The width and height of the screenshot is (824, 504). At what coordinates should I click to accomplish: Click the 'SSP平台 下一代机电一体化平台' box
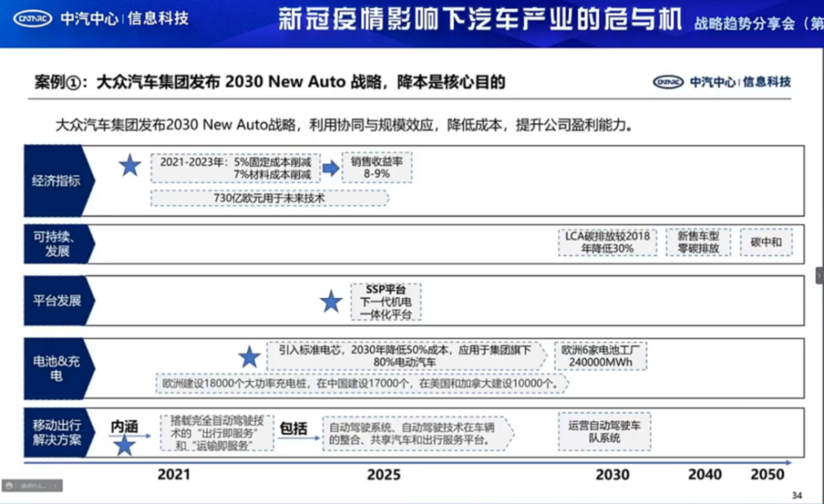pos(386,302)
